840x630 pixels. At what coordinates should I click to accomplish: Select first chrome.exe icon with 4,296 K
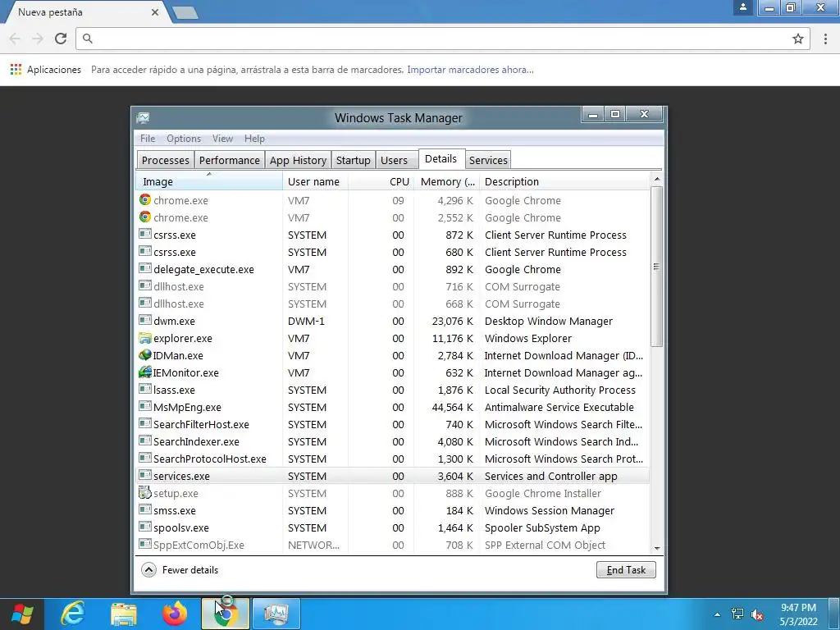click(144, 200)
